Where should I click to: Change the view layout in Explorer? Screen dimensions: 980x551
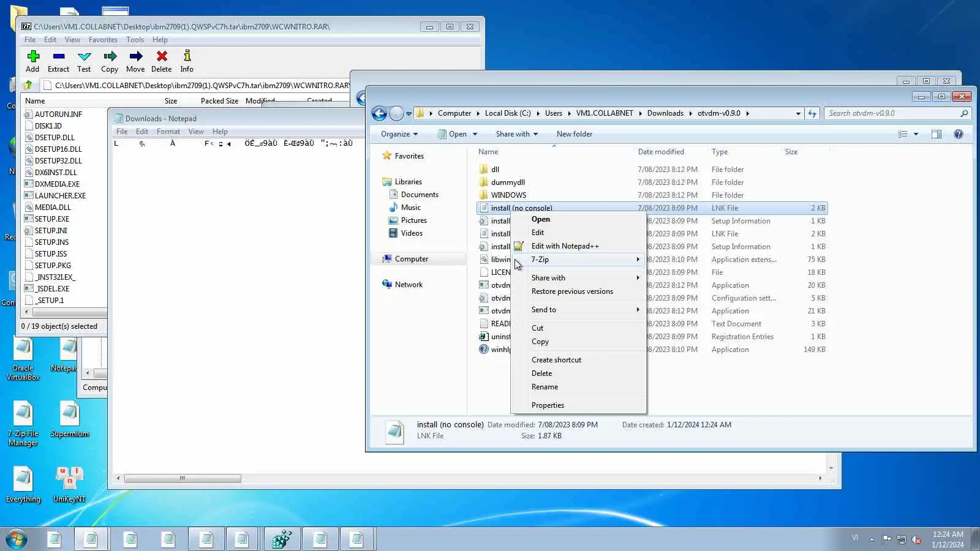(x=903, y=134)
